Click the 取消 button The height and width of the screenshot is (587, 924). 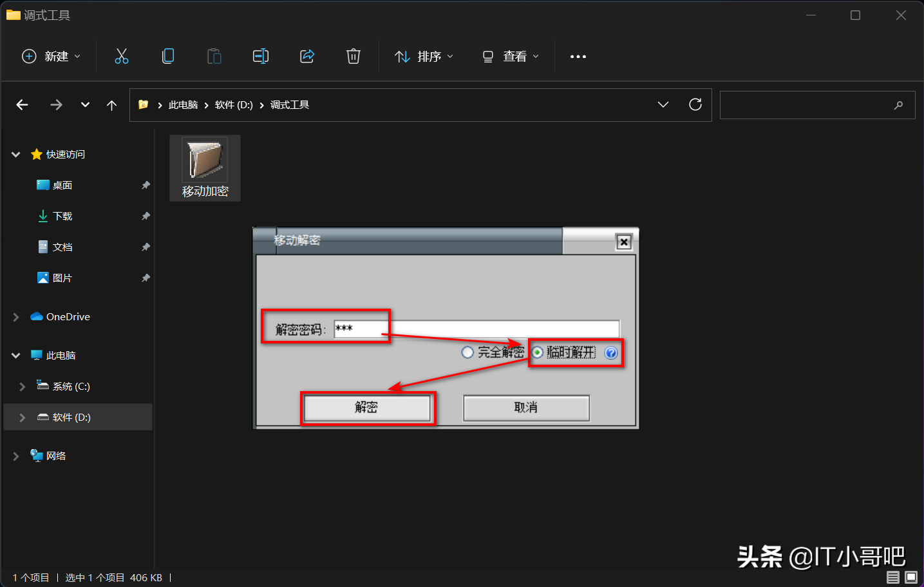(526, 408)
